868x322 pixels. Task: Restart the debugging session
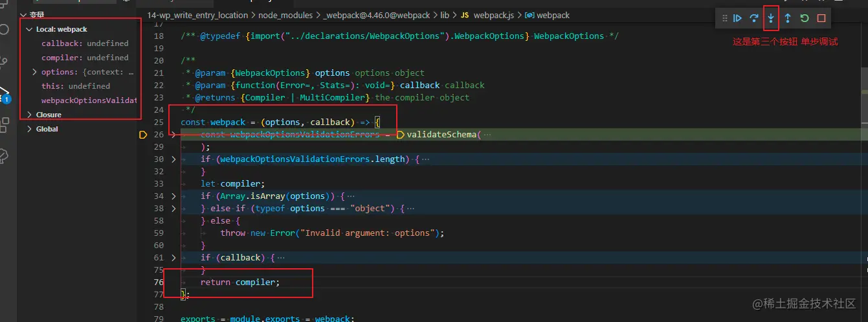(x=805, y=18)
